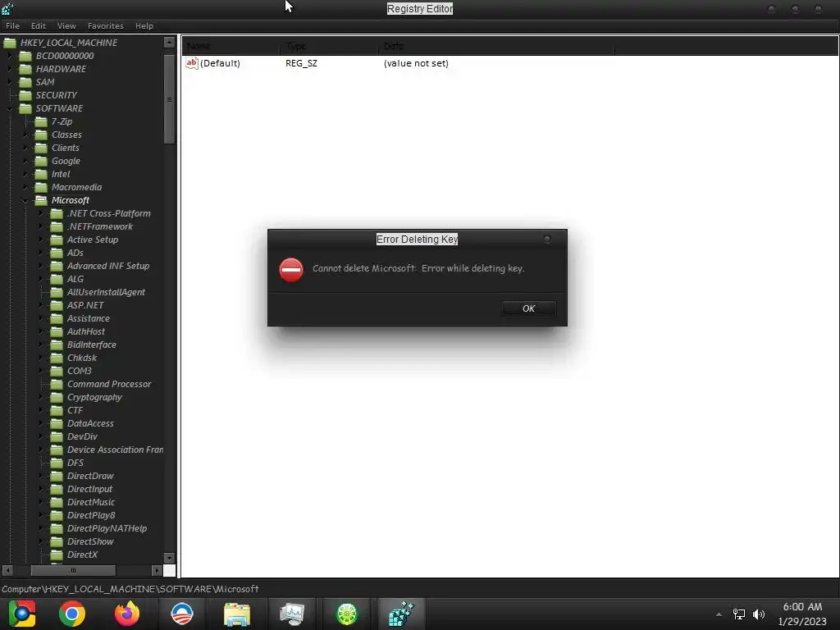840x630 pixels.
Task: Select the Advanced INF Setup key
Action: [x=108, y=266]
